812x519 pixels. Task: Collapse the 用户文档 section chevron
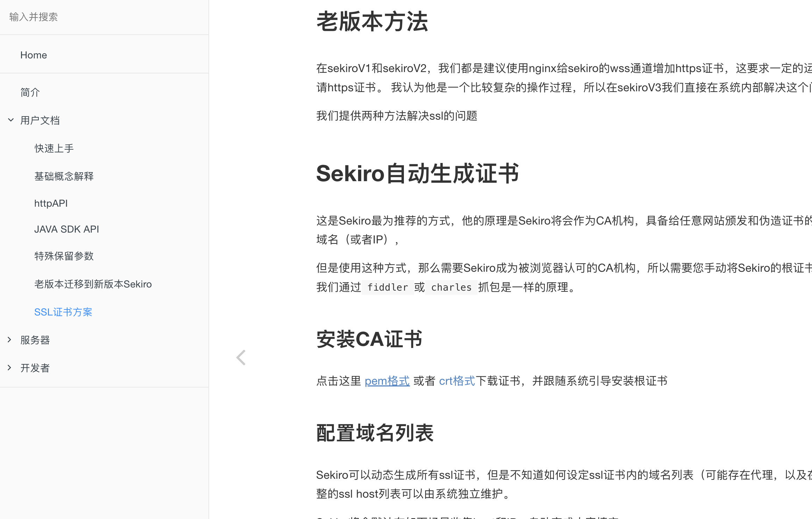(11, 120)
